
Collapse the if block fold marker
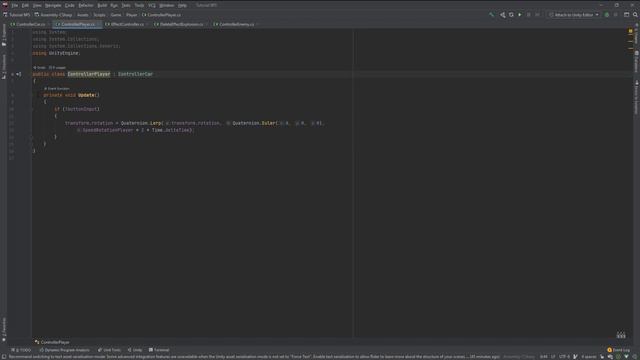(33, 109)
